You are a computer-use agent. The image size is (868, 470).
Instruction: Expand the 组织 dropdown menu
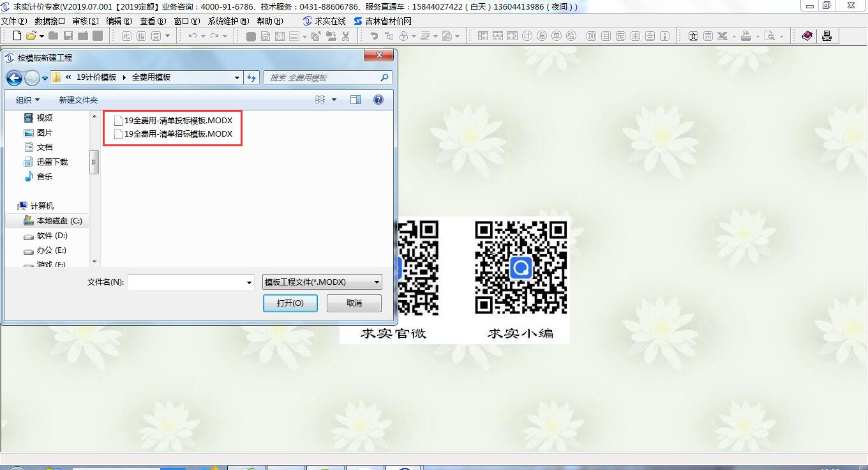click(27, 100)
